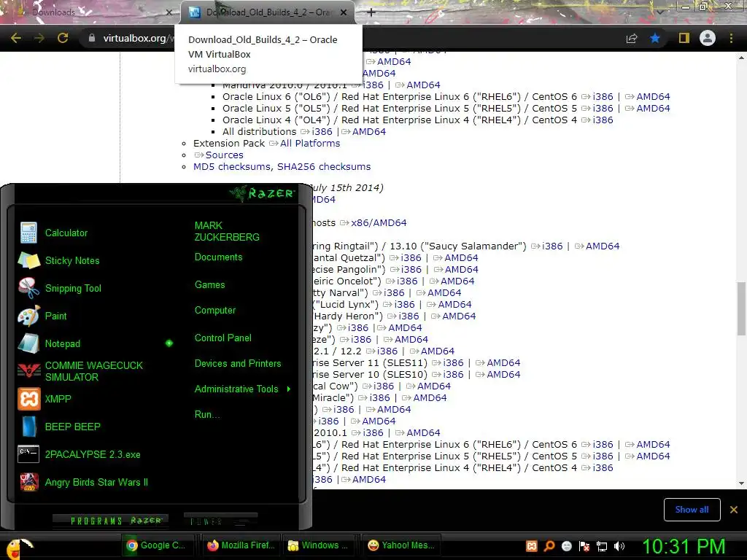Open MARK ZUCKERBERG user folder
This screenshot has height=560, width=747.
227,231
